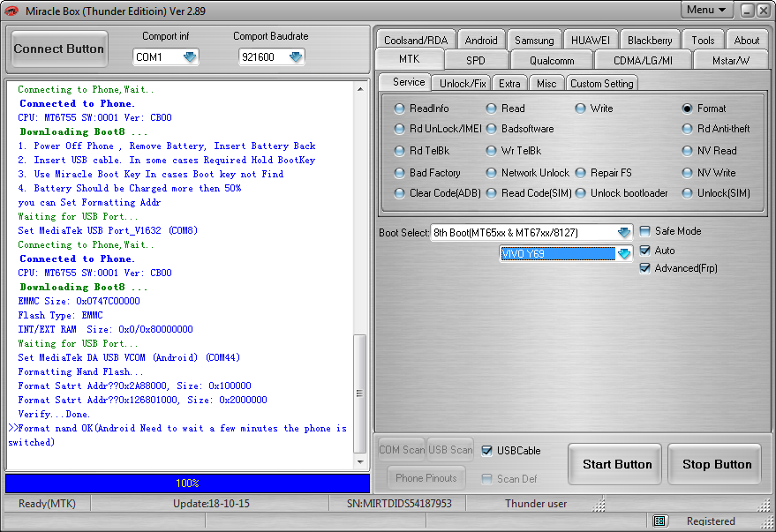
Task: Switch to the HUAWEI tab
Action: [590, 40]
